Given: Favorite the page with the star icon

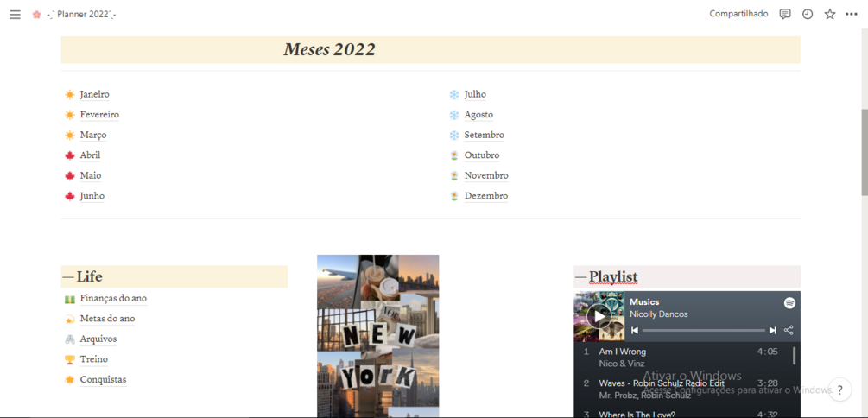Looking at the screenshot, I should [830, 15].
